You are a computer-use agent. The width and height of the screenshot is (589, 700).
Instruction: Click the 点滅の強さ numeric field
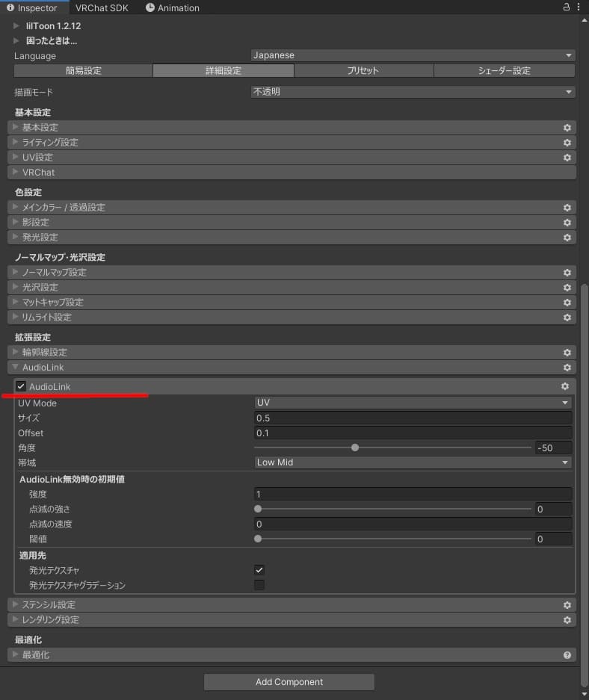click(554, 509)
